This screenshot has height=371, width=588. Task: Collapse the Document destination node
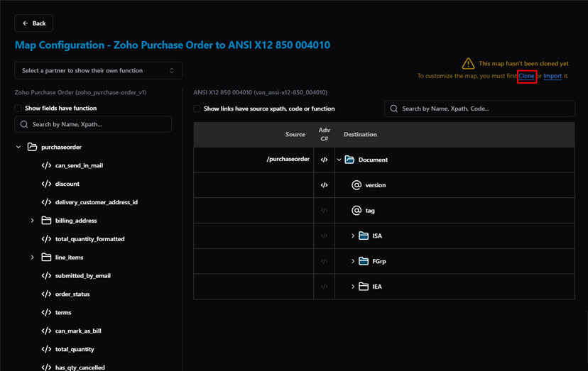339,160
